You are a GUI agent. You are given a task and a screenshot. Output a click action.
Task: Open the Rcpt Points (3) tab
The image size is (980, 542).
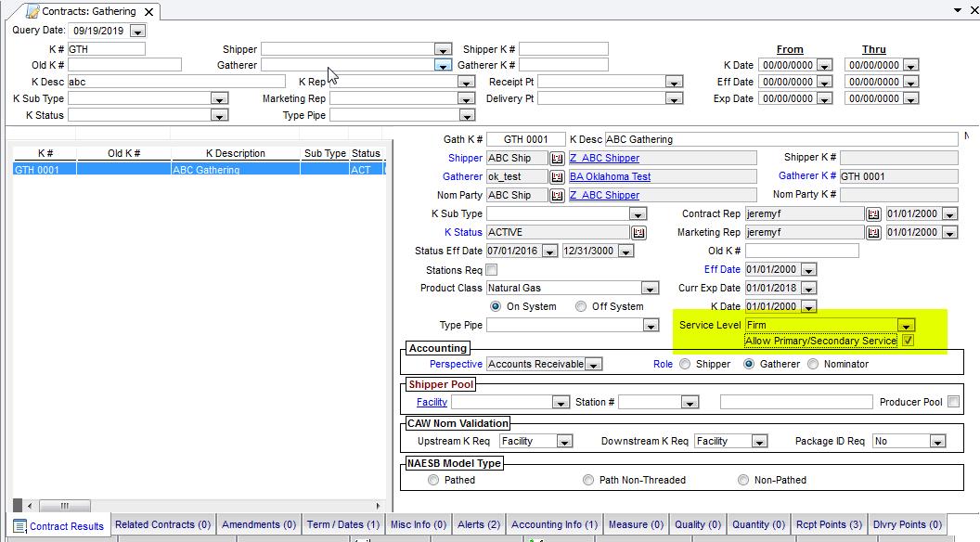(x=829, y=524)
